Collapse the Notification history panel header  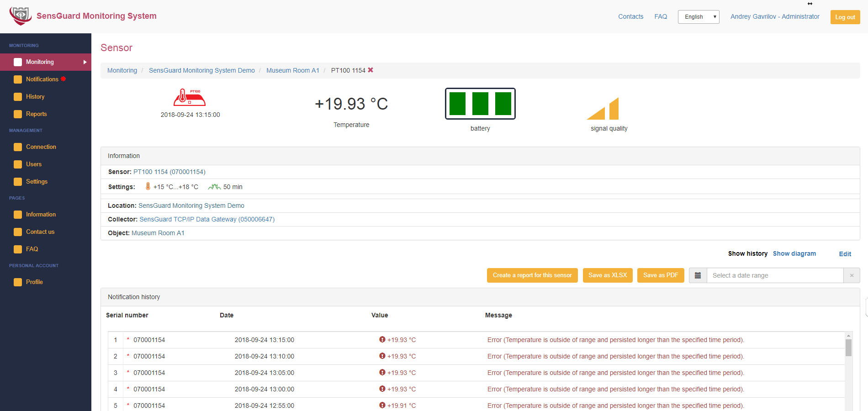pyautogui.click(x=134, y=297)
